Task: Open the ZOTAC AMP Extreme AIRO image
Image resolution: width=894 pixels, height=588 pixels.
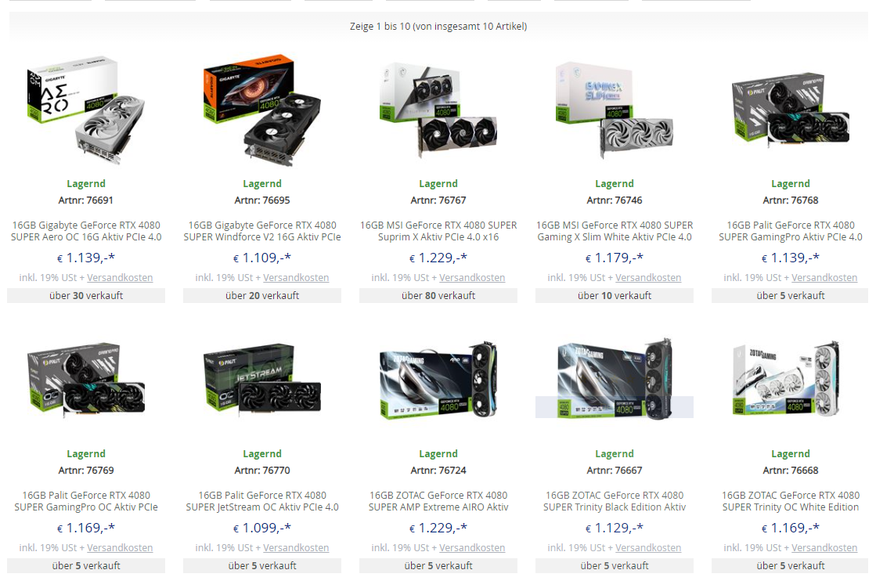Action: pyautogui.click(x=438, y=379)
